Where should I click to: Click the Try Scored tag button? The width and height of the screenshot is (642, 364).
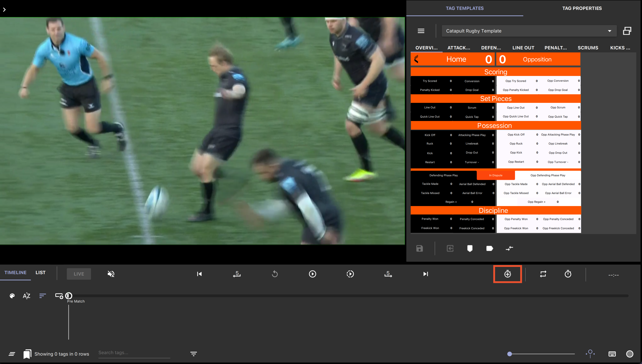pyautogui.click(x=430, y=81)
